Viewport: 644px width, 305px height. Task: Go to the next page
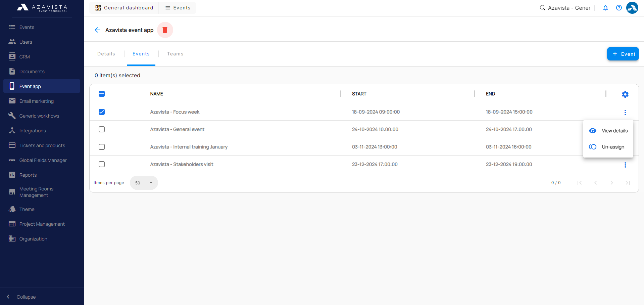tap(611, 183)
